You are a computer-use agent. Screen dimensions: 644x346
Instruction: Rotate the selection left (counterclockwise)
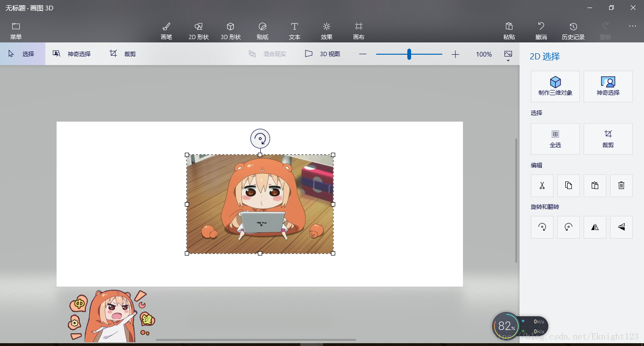pos(569,227)
